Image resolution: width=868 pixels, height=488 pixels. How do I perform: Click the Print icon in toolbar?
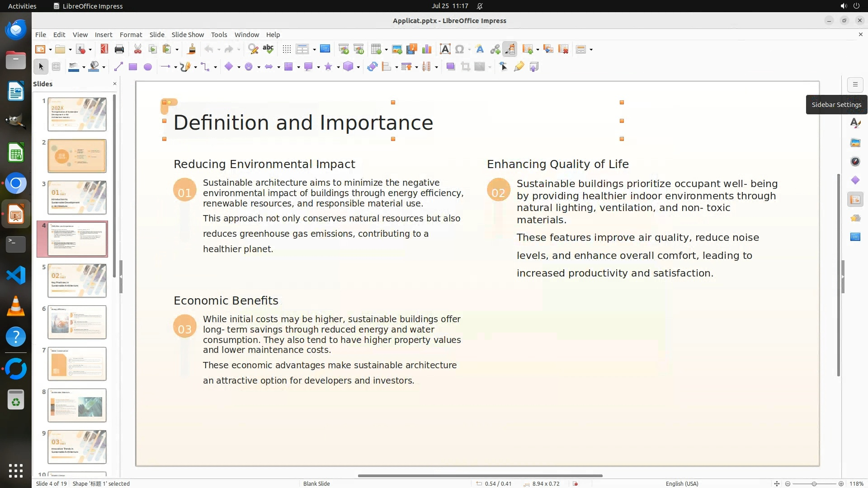[119, 49]
